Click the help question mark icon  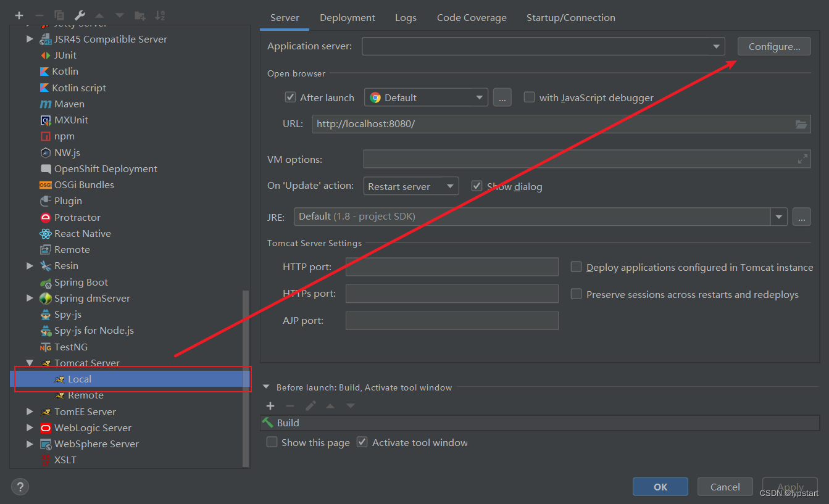[20, 486]
